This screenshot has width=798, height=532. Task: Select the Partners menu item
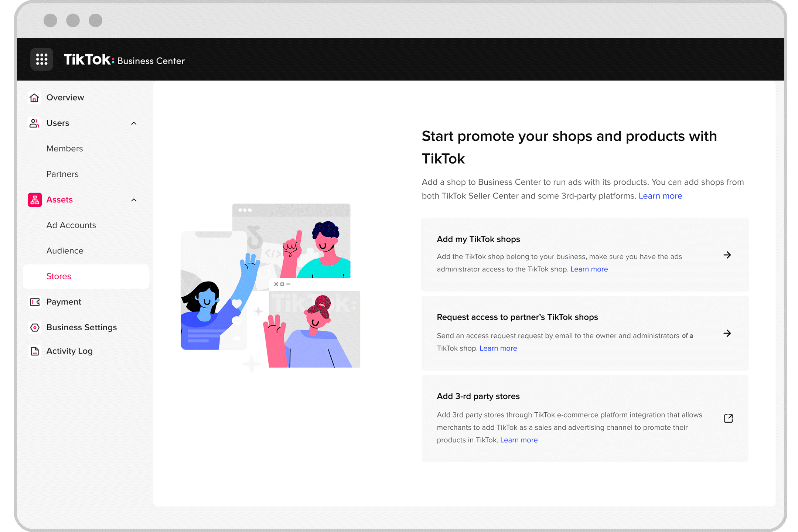pyautogui.click(x=62, y=174)
